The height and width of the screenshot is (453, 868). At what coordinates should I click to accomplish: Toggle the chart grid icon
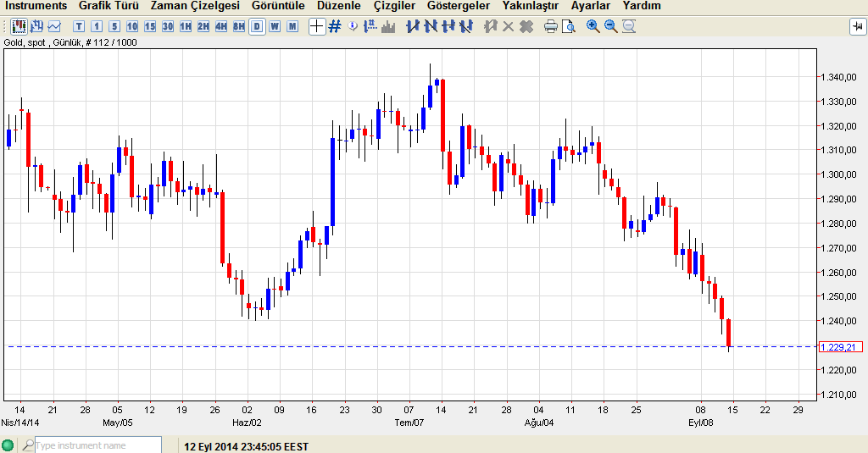[x=334, y=26]
